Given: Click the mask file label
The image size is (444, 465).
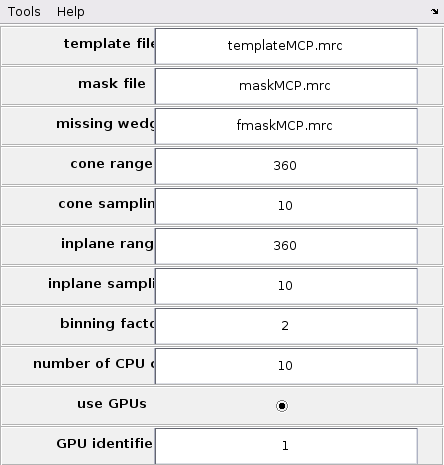Looking at the screenshot, I should (x=112, y=83).
